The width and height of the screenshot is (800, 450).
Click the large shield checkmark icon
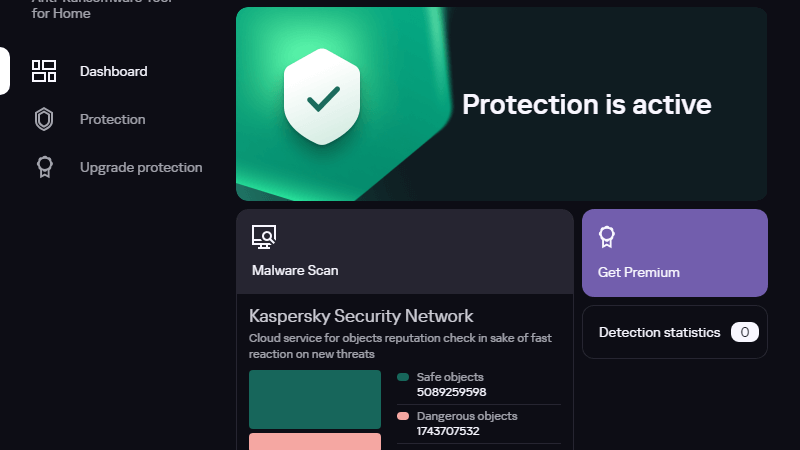(323, 100)
